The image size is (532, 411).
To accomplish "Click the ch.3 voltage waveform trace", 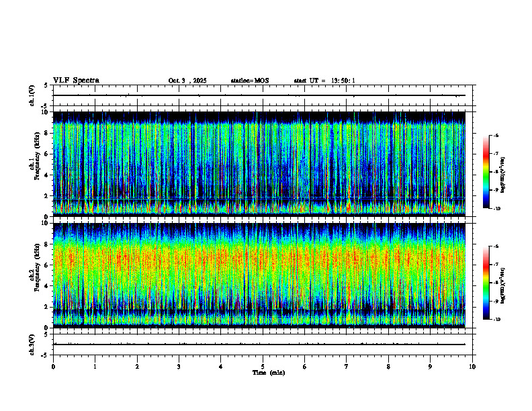I will [259, 345].
